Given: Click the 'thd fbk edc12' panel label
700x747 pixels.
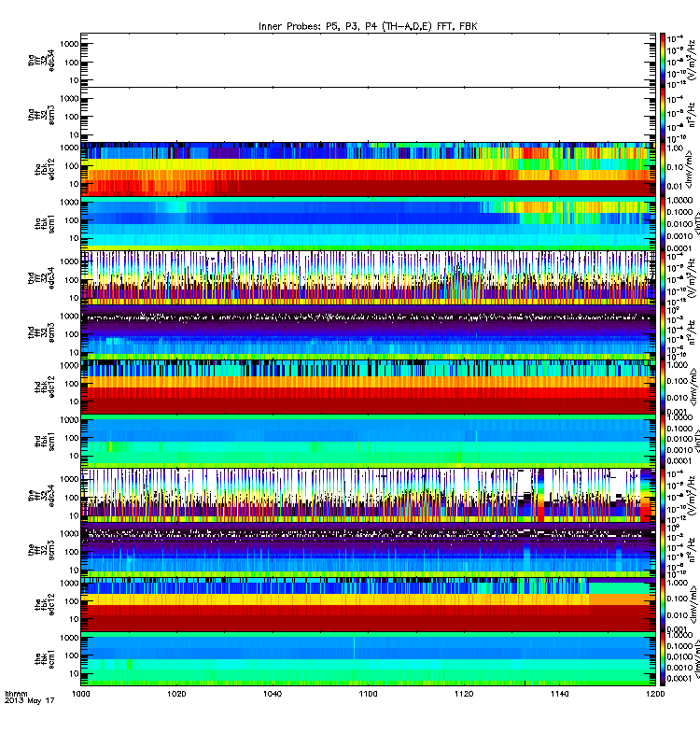Looking at the screenshot, I should coord(45,387).
